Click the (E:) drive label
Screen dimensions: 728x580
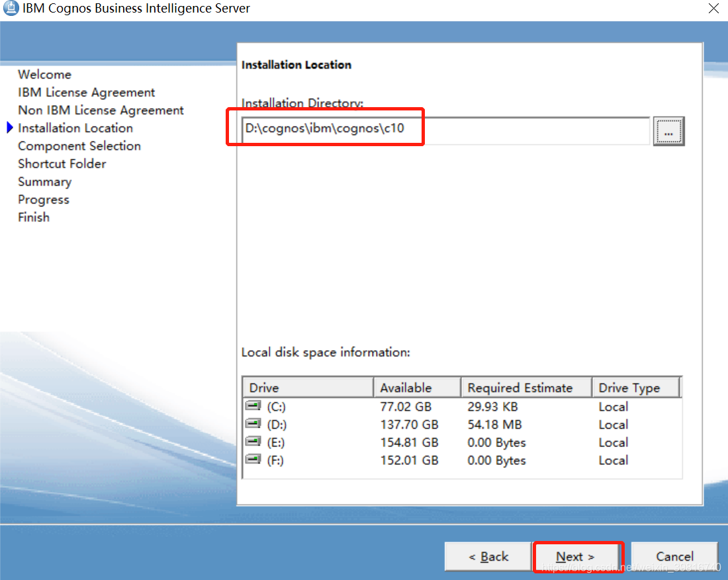276,442
